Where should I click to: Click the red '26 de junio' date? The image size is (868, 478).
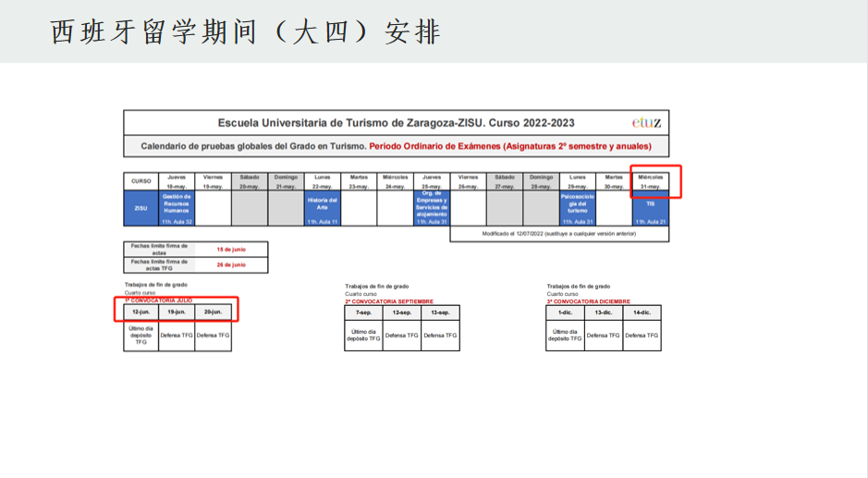click(231, 265)
